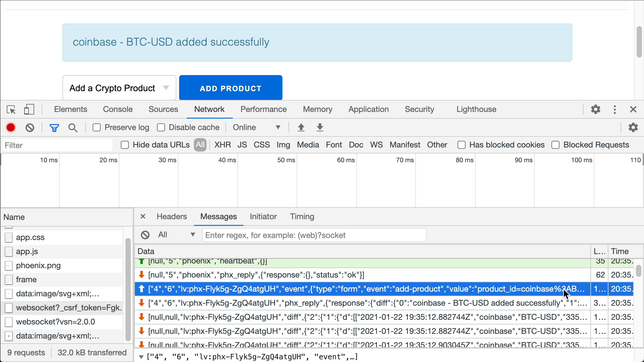
Task: Check Has blocked cookies
Action: [462, 145]
